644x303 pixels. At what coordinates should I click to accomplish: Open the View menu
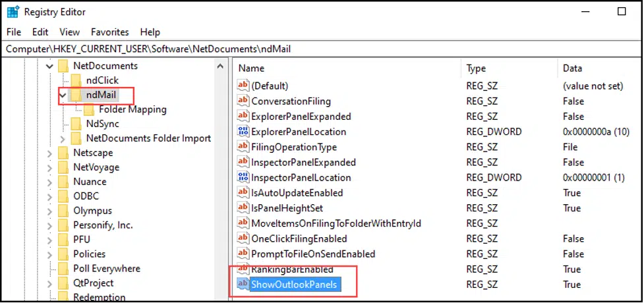[69, 32]
